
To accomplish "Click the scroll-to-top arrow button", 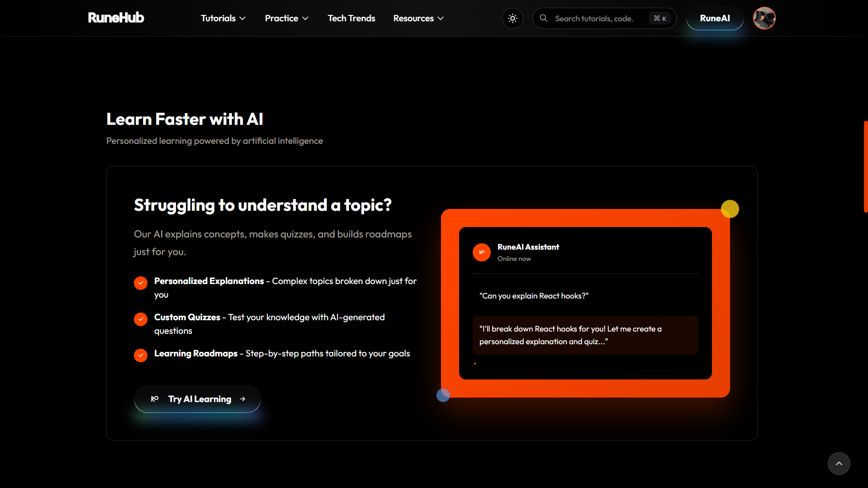I will coord(839,463).
